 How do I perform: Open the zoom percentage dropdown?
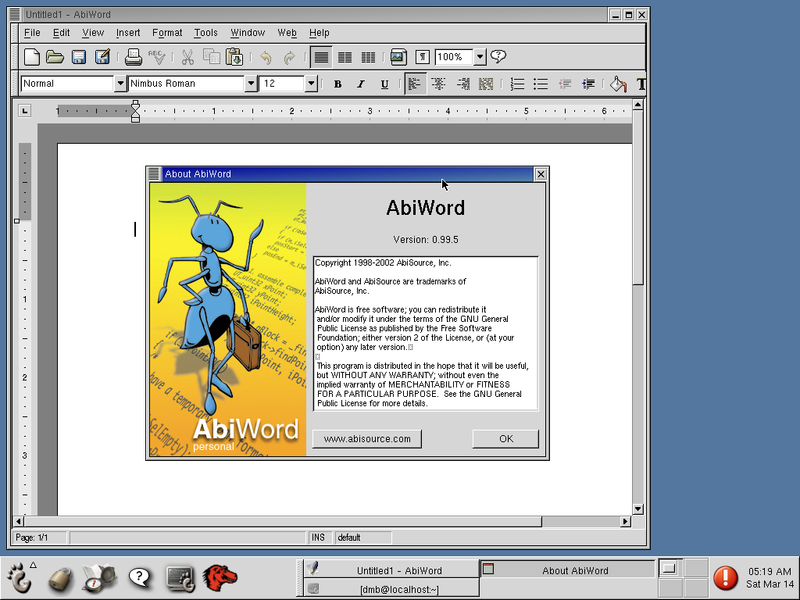click(x=480, y=57)
